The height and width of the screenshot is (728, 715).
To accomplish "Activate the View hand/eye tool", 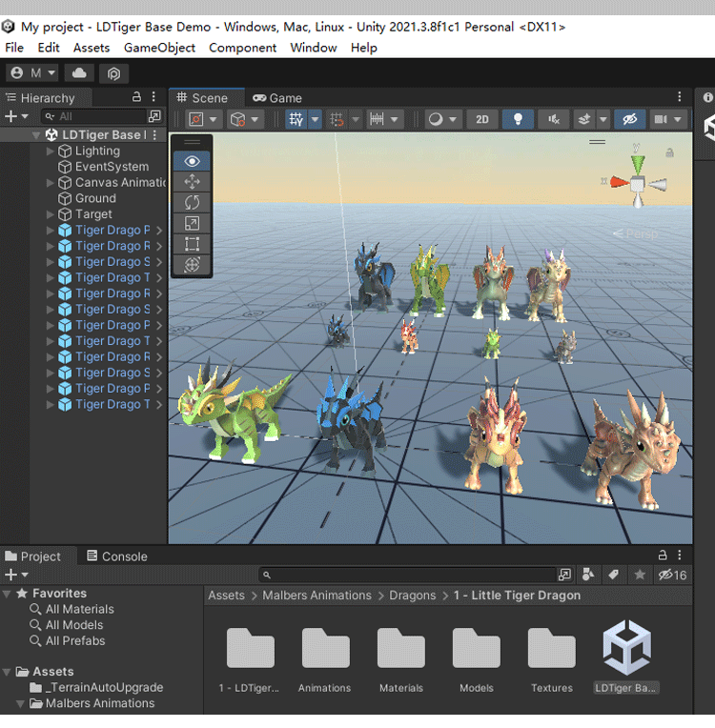I will coord(192,161).
